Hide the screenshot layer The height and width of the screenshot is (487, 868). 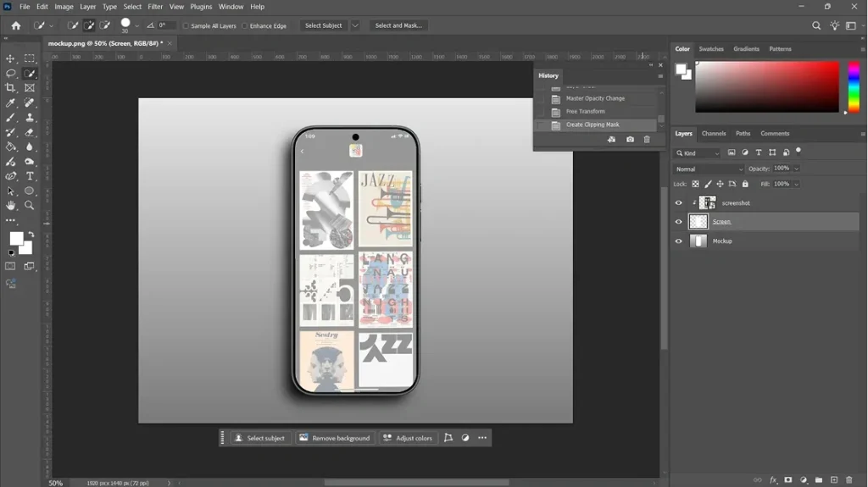tap(679, 203)
